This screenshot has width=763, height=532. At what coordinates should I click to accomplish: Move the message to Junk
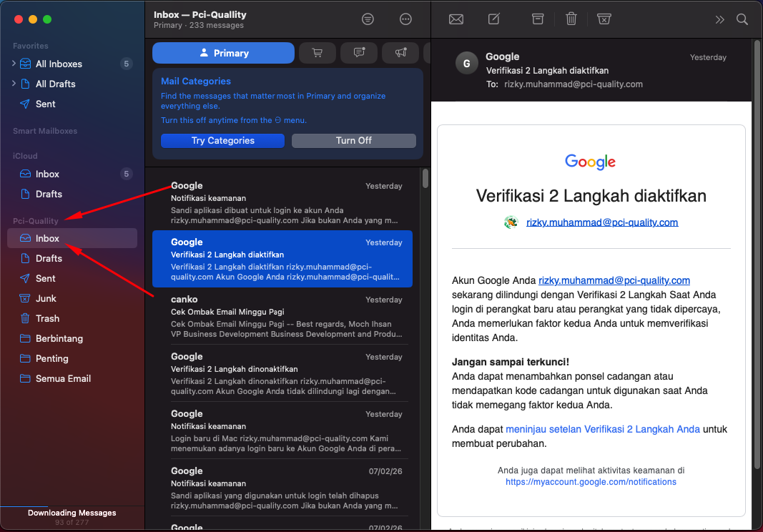click(x=604, y=19)
